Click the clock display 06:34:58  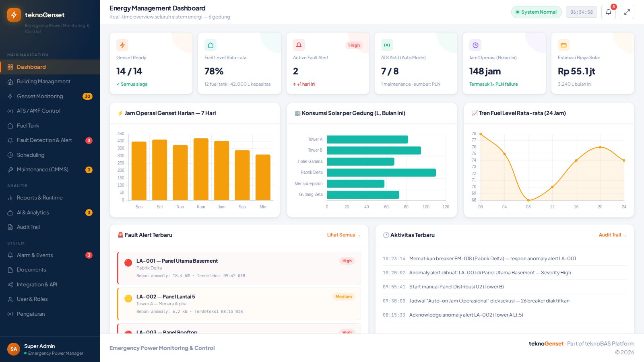(582, 12)
